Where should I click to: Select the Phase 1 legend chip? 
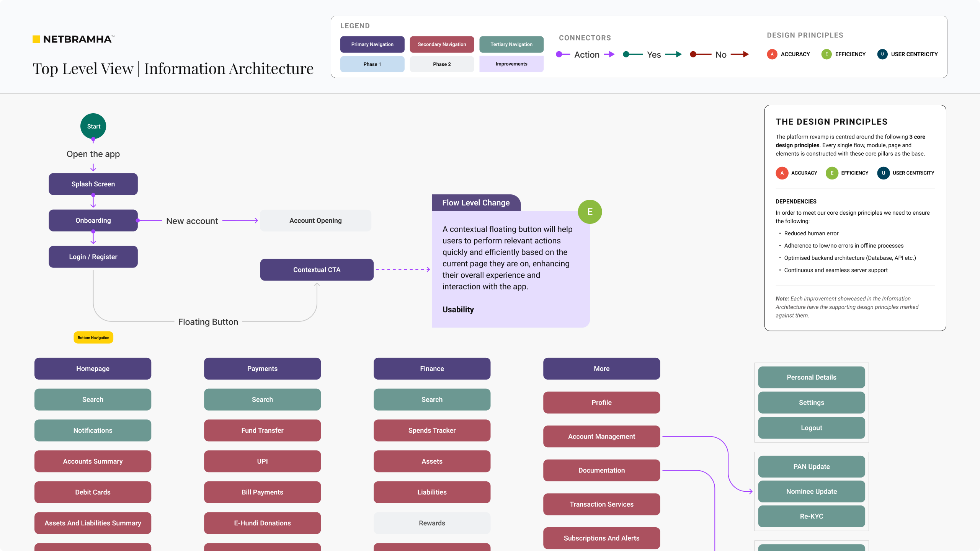(372, 64)
